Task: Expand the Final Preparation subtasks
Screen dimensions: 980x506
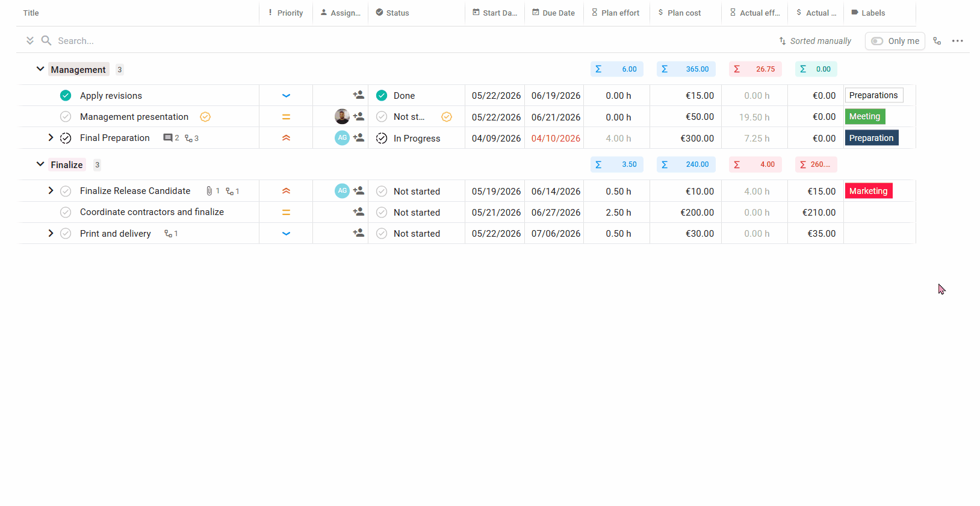Action: click(x=51, y=138)
